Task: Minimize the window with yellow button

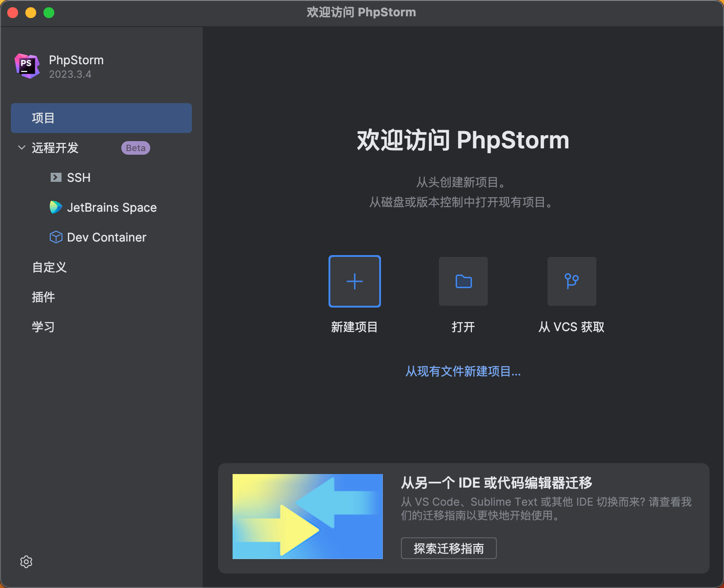Action: point(31,13)
